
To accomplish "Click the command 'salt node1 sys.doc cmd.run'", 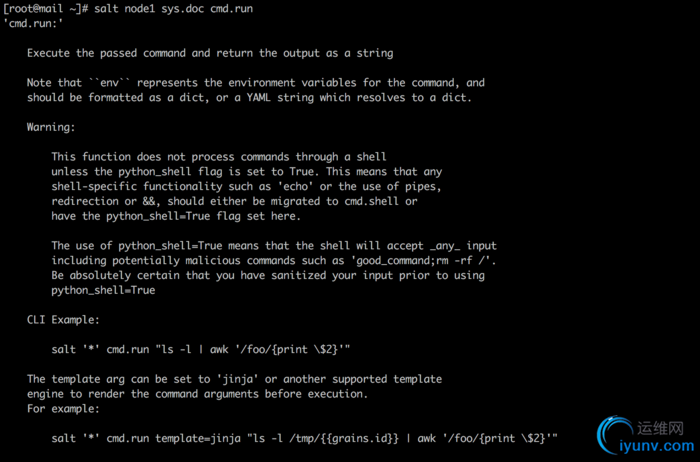I will (x=173, y=8).
